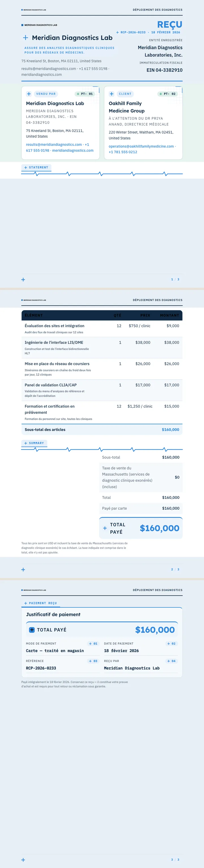The image size is (204, 868).
Task: Click the plus icon beside Meridian Diagnostics Lab title
Action: 25,38
